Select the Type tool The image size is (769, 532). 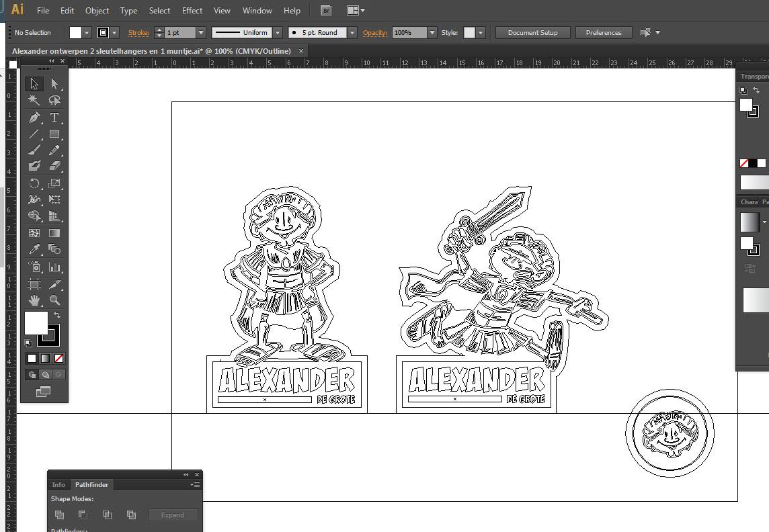[54, 118]
